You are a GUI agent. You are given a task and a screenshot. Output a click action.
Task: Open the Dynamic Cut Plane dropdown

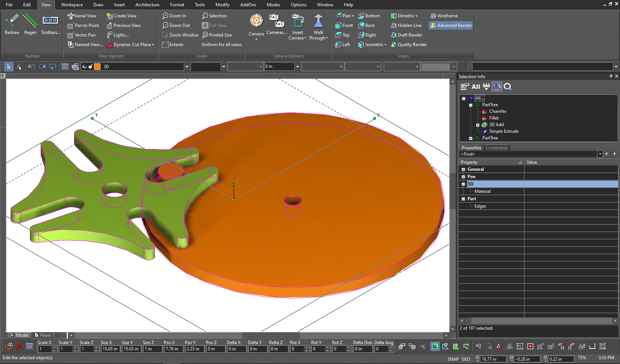click(153, 45)
